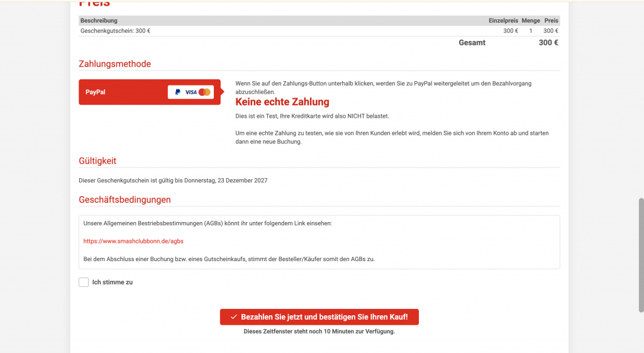The image size is (644, 353).
Task: Click the 'Menge' column header
Action: (530, 21)
